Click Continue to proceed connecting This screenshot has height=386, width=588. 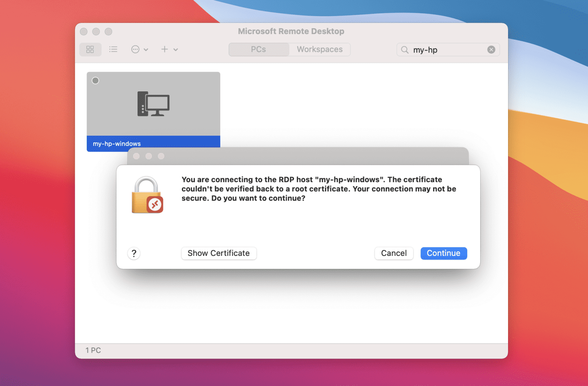444,253
